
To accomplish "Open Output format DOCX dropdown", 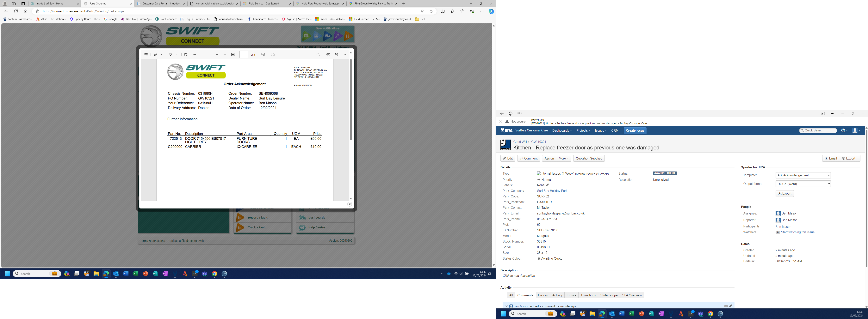I will [803, 184].
